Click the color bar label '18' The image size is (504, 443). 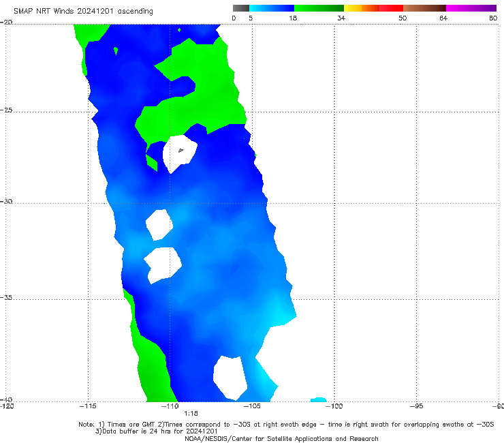click(293, 18)
